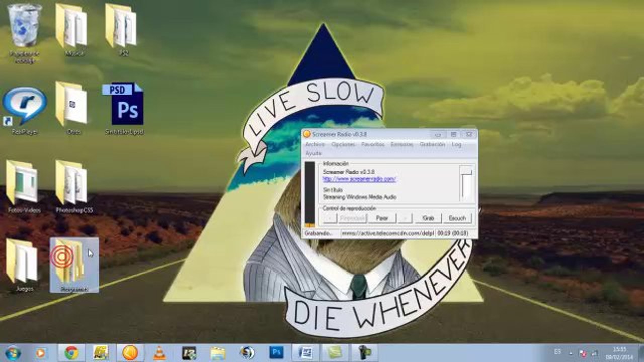Open Windows Explorer from the taskbar
Screen dimensions: 644x362
[x=218, y=353]
